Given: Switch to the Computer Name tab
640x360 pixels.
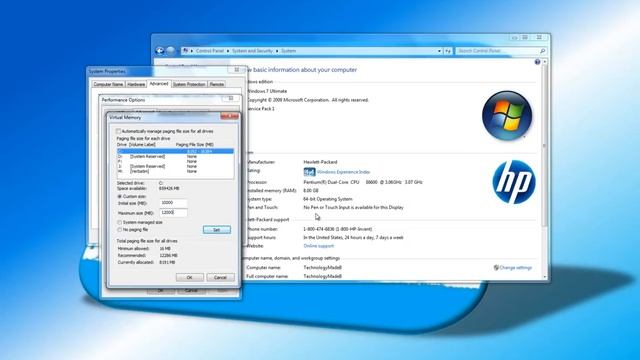Looking at the screenshot, I should point(108,84).
